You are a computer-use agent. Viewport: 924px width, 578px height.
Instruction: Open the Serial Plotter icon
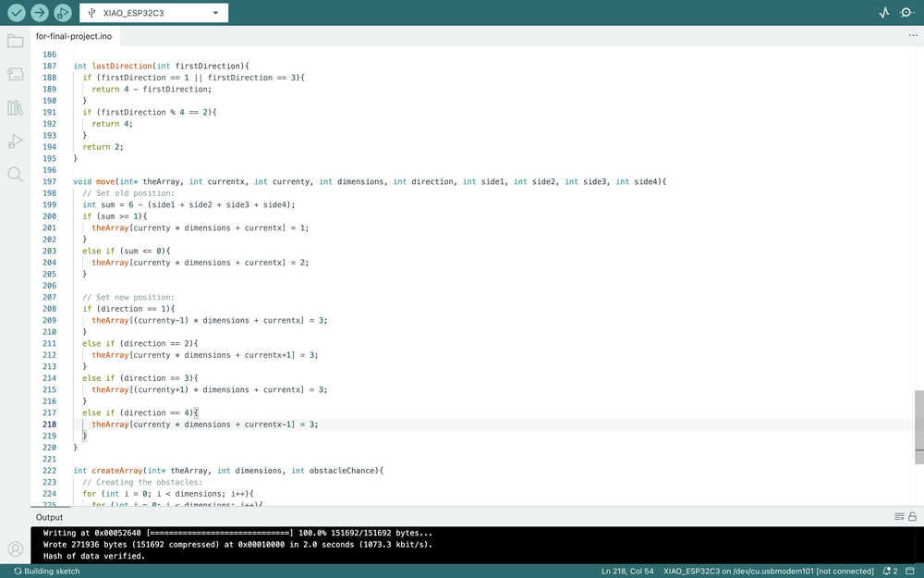pos(884,12)
